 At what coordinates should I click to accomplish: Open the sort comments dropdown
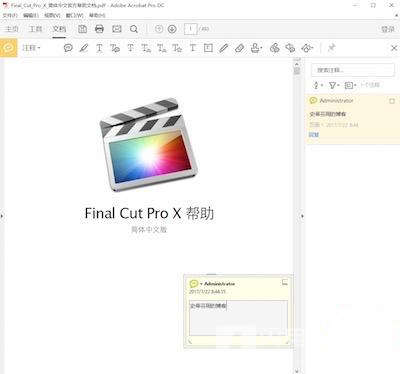point(318,85)
